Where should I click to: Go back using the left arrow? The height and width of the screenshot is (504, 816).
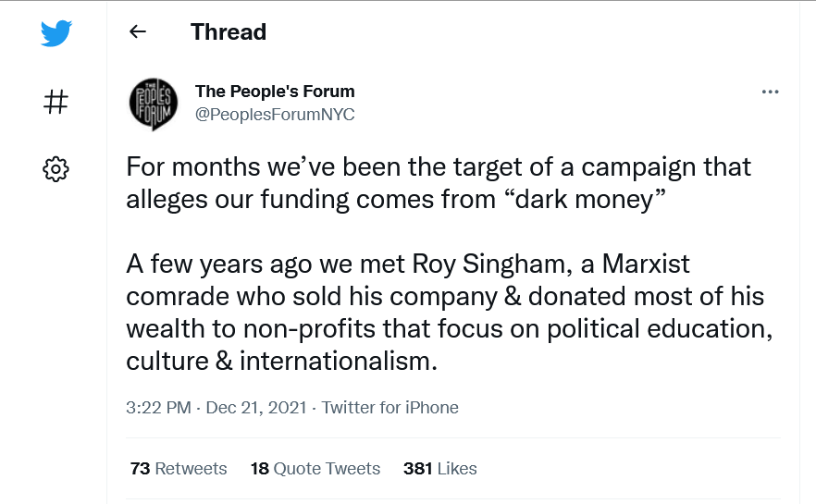(138, 32)
